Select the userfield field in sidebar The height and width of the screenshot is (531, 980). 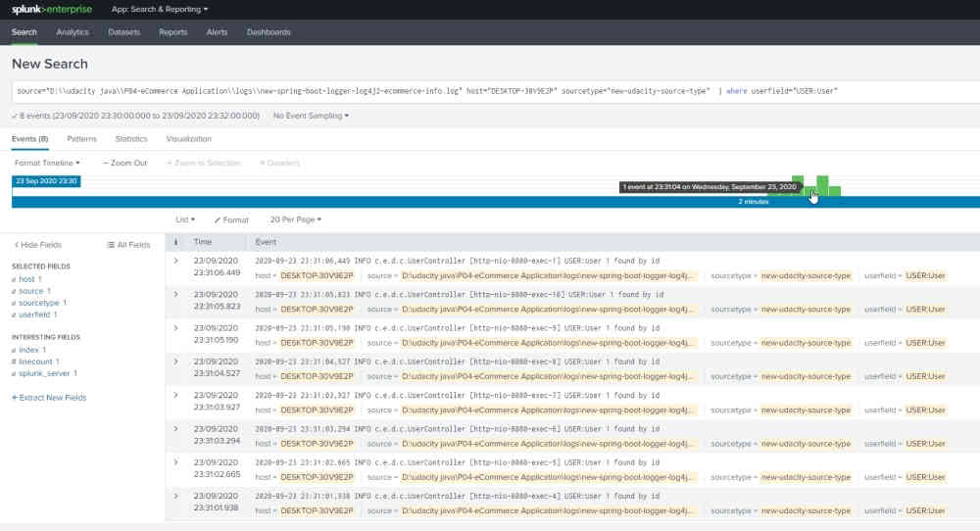pyautogui.click(x=34, y=314)
